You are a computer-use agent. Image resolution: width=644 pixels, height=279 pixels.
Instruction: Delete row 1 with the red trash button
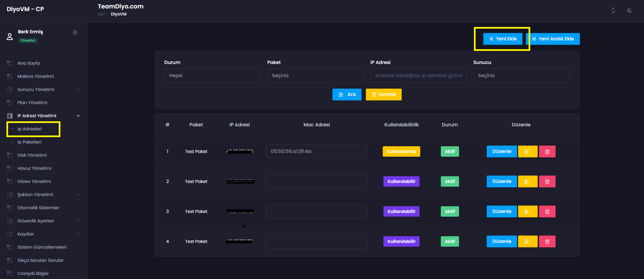coord(547,152)
